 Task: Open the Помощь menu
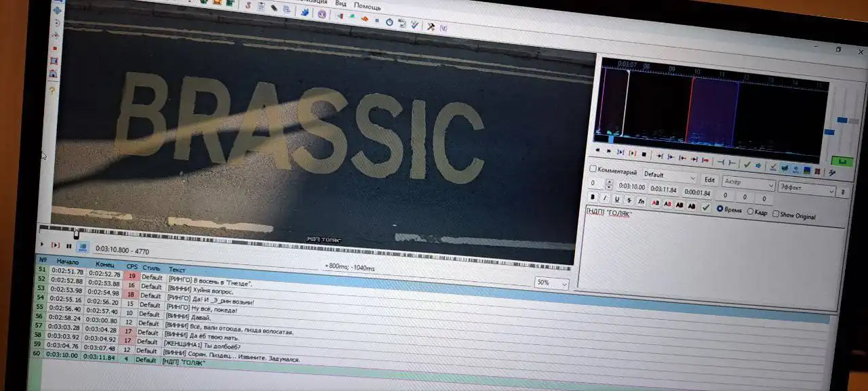tap(367, 7)
